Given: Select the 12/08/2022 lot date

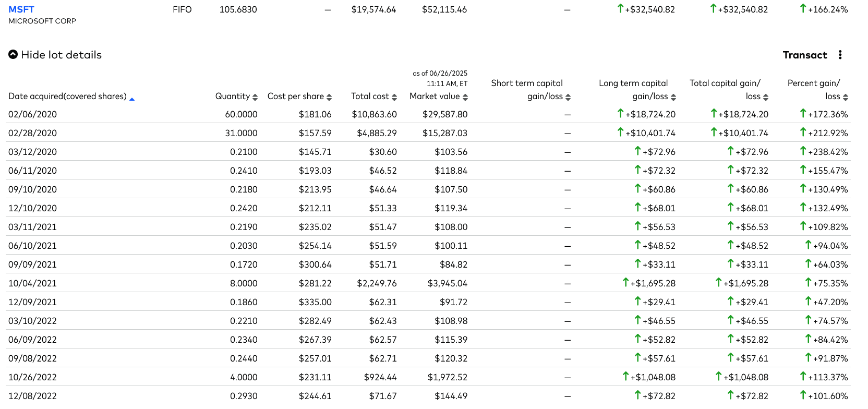Looking at the screenshot, I should point(32,396).
